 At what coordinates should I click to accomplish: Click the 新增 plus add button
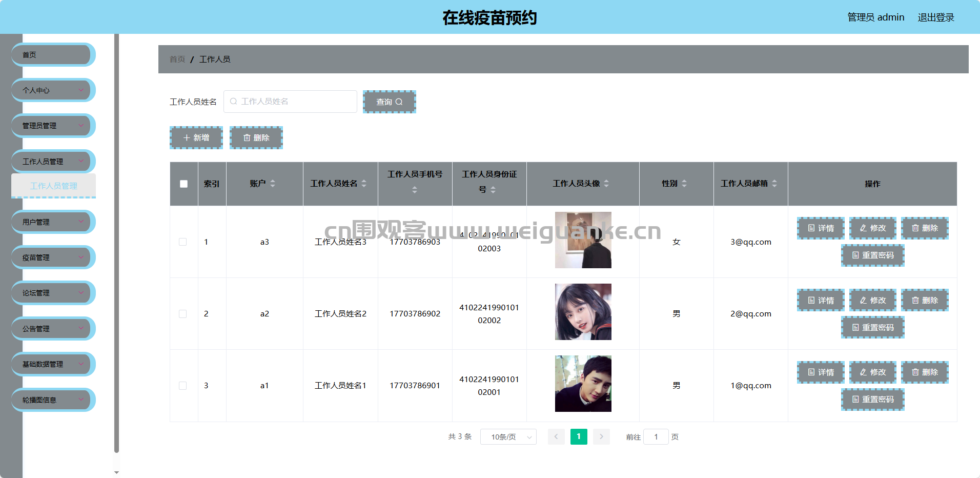coord(196,137)
